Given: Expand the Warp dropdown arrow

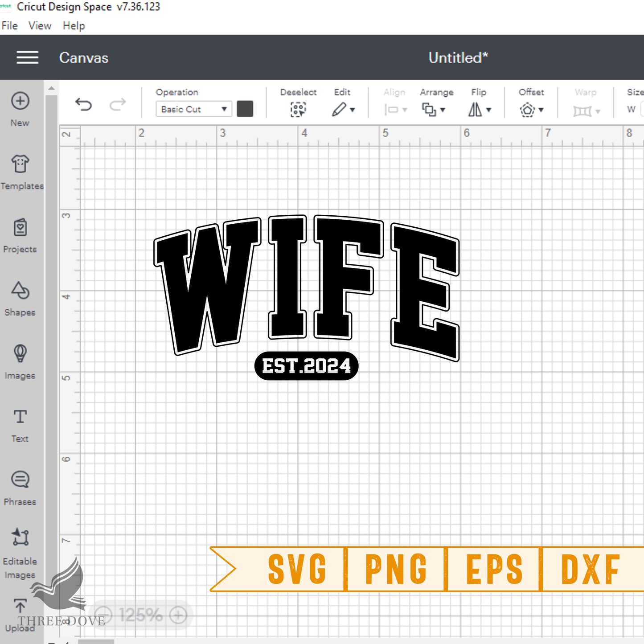Looking at the screenshot, I should [598, 111].
